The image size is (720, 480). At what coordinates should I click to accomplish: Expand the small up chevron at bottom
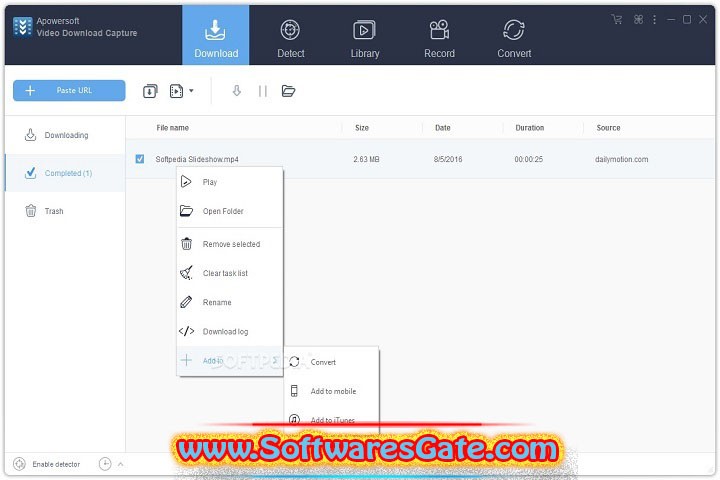tap(120, 464)
